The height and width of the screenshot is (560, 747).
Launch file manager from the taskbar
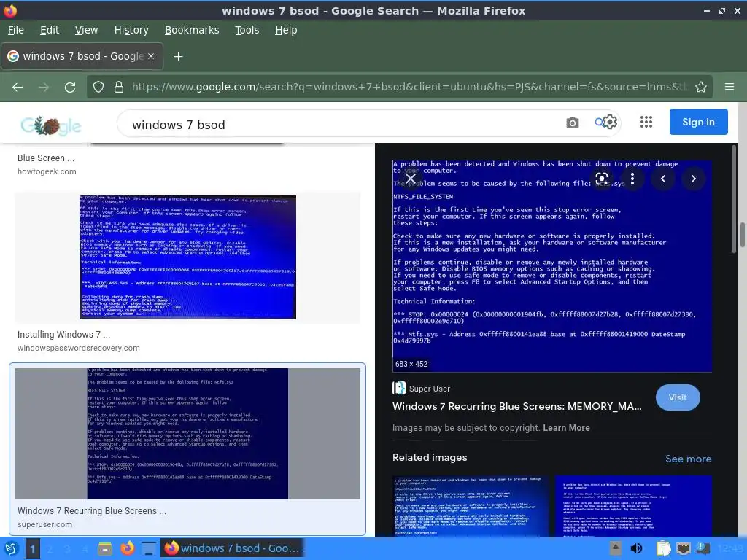[105, 548]
